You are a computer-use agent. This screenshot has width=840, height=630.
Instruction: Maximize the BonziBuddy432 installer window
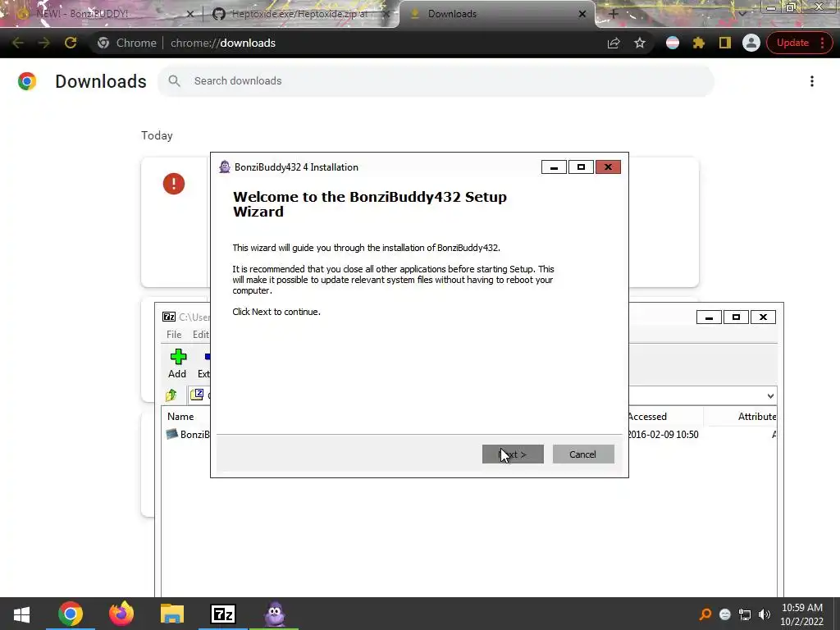(x=581, y=167)
